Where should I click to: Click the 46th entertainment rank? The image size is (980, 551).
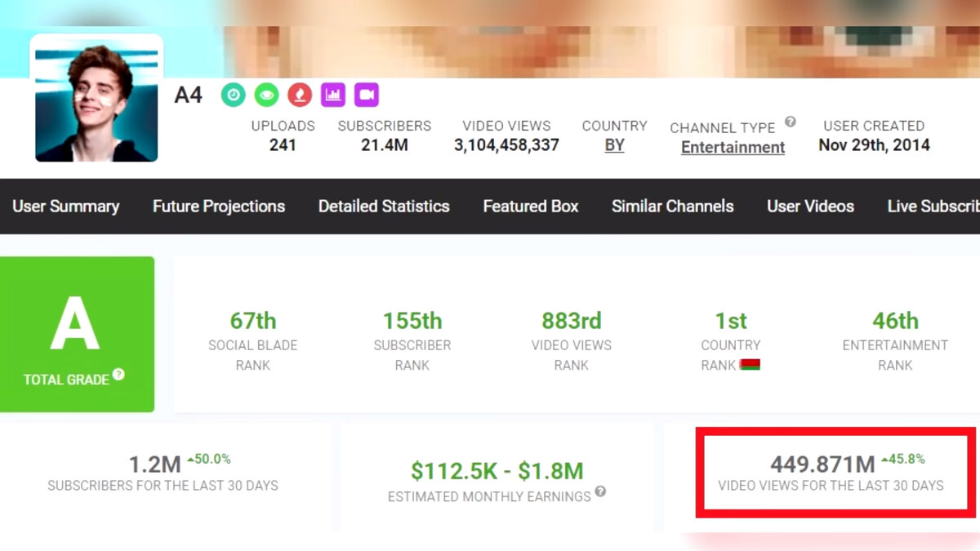(895, 321)
